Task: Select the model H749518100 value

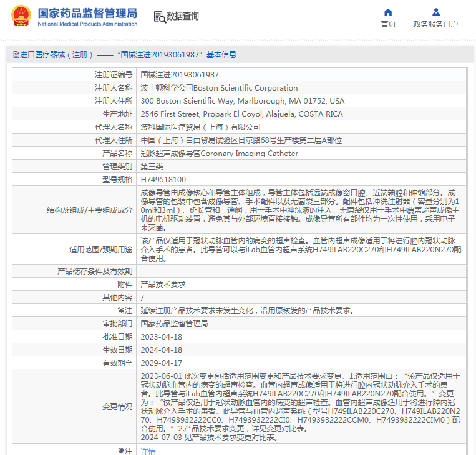Action: click(163, 180)
